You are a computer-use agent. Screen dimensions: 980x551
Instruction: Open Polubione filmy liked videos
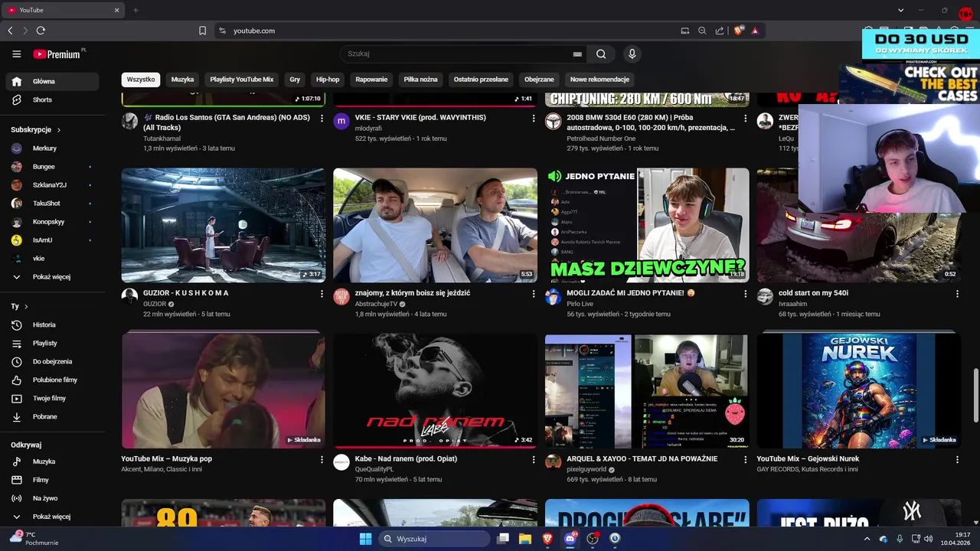pos(52,380)
